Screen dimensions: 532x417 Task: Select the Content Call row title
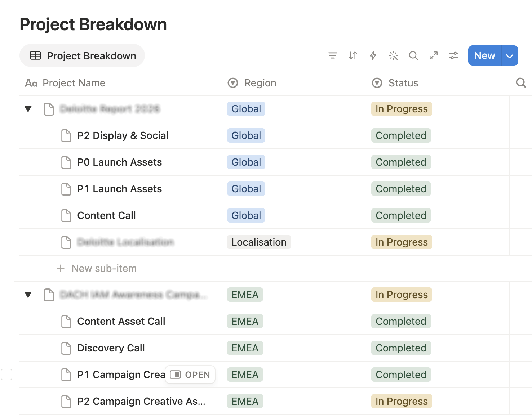pos(106,215)
